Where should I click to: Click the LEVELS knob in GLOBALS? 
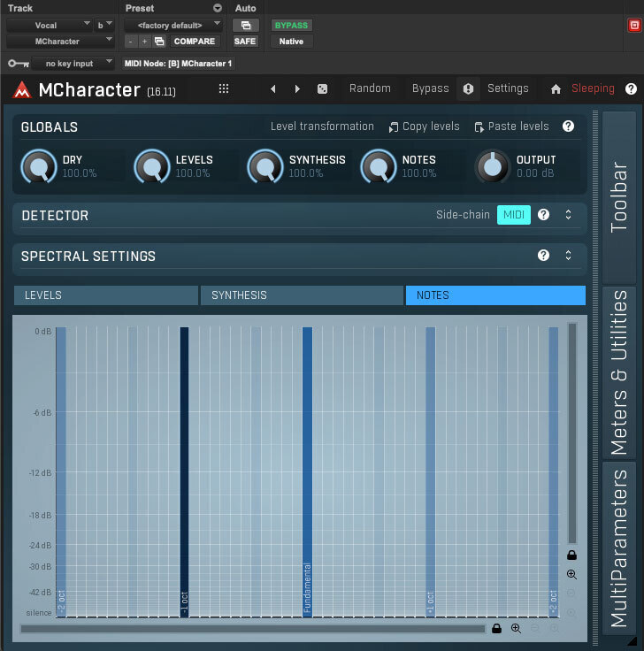[152, 167]
